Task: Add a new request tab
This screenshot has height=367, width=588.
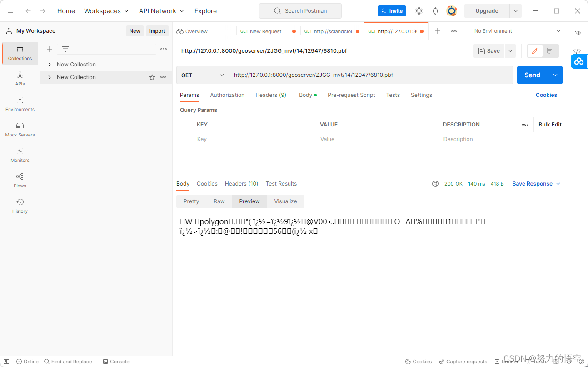Action: tap(438, 31)
